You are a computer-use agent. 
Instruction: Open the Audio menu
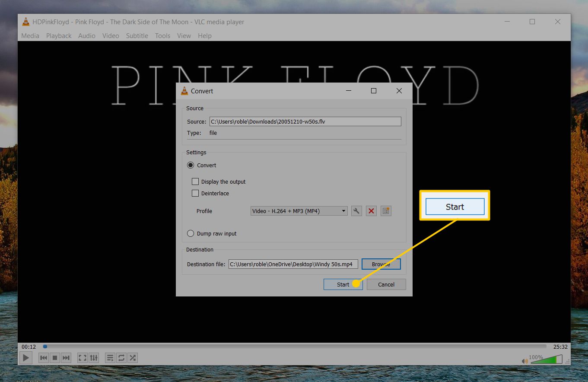click(87, 35)
